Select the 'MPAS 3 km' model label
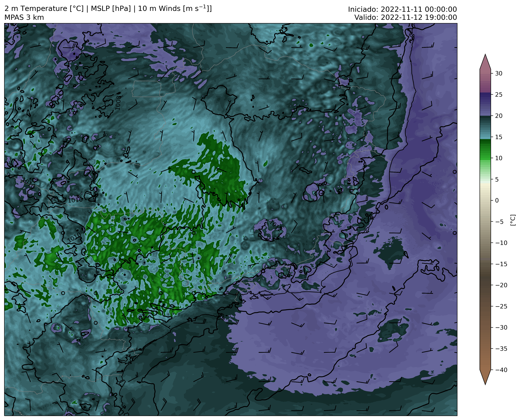Screen dimensions: 520x420 pyautogui.click(x=24, y=17)
